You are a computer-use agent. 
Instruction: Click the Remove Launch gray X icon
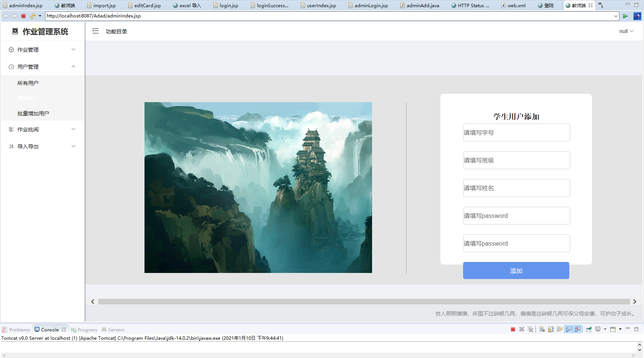click(521, 329)
